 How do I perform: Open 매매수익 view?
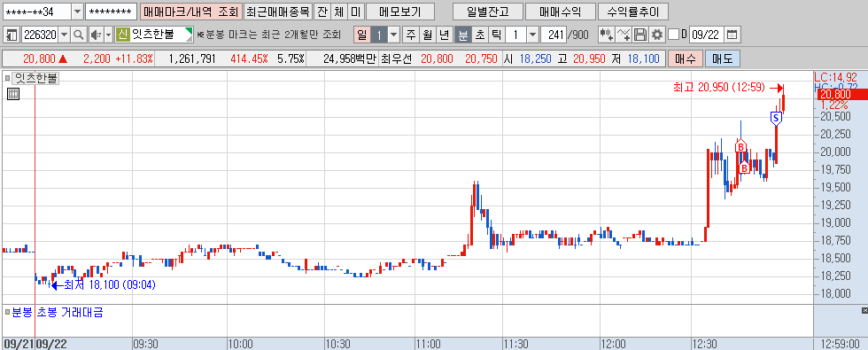pos(560,12)
